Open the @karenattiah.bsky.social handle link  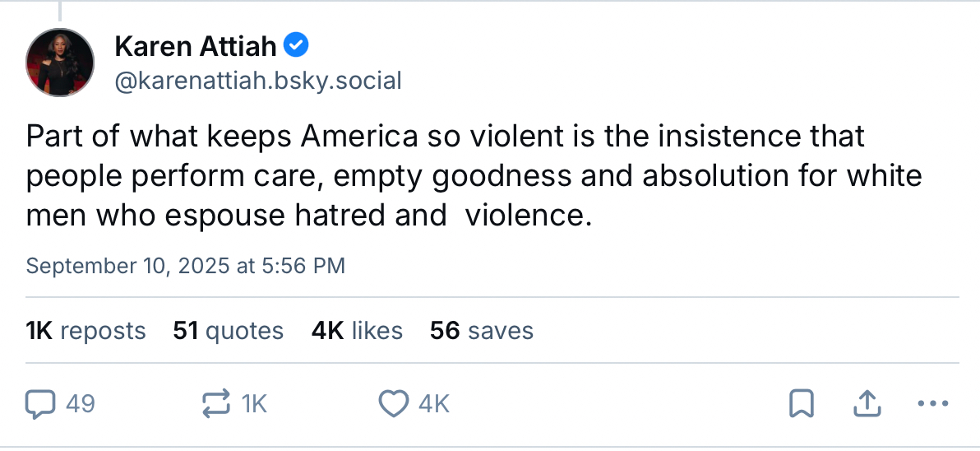coord(258,81)
